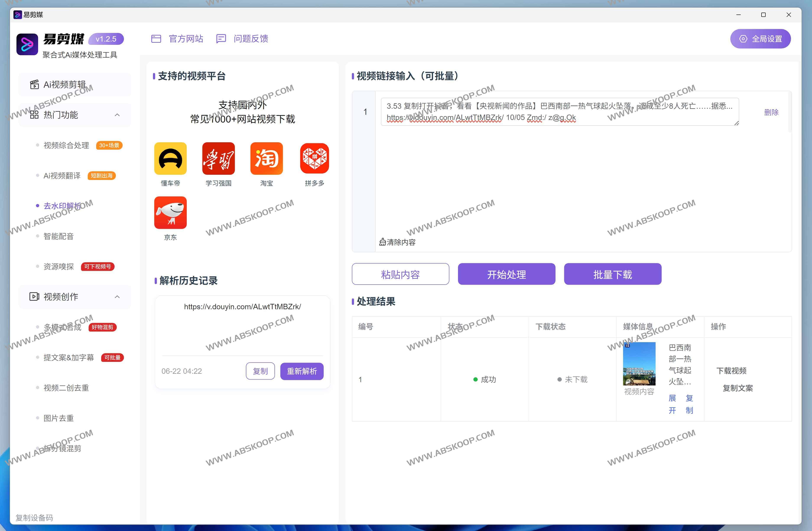The width and height of the screenshot is (812, 531).
Task: Open Ai视频剪辑 menu item
Action: coord(64,85)
